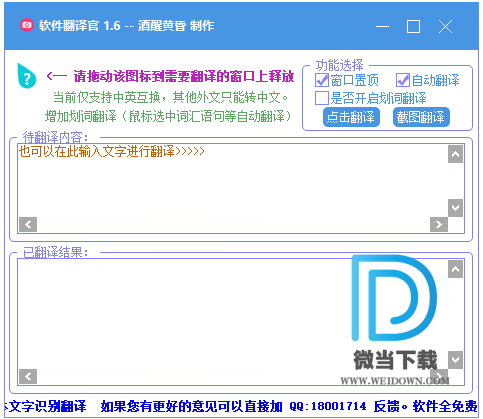Close the 软件翻译官 window

coord(445,26)
